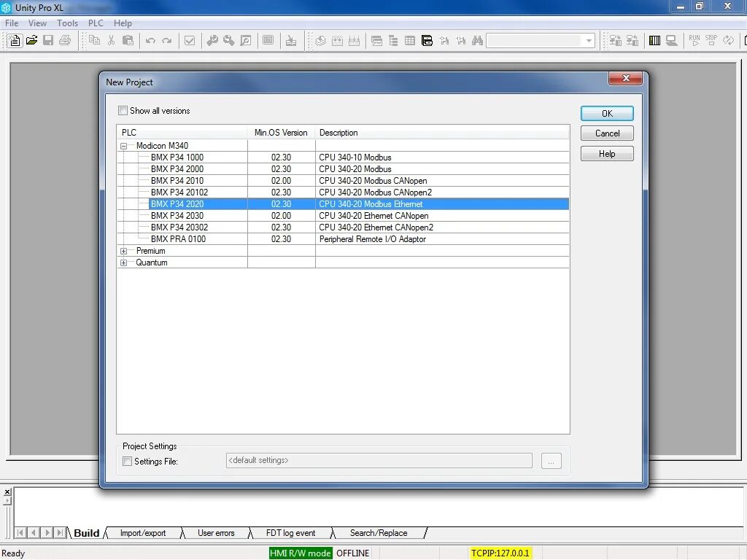Click the Save floppy disk icon
The image size is (747, 560).
pyautogui.click(x=48, y=41)
